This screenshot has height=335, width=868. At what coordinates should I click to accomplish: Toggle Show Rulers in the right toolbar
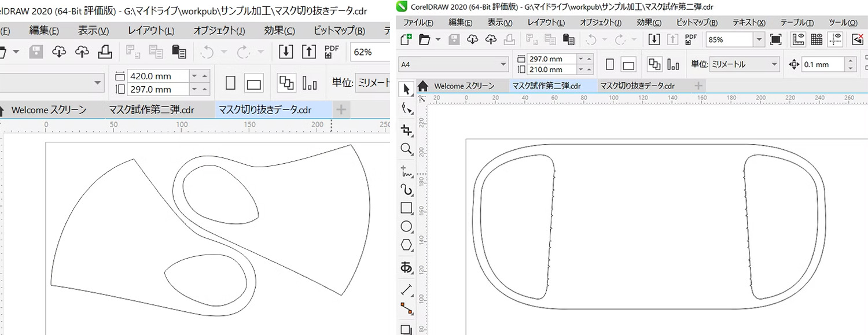(x=798, y=39)
